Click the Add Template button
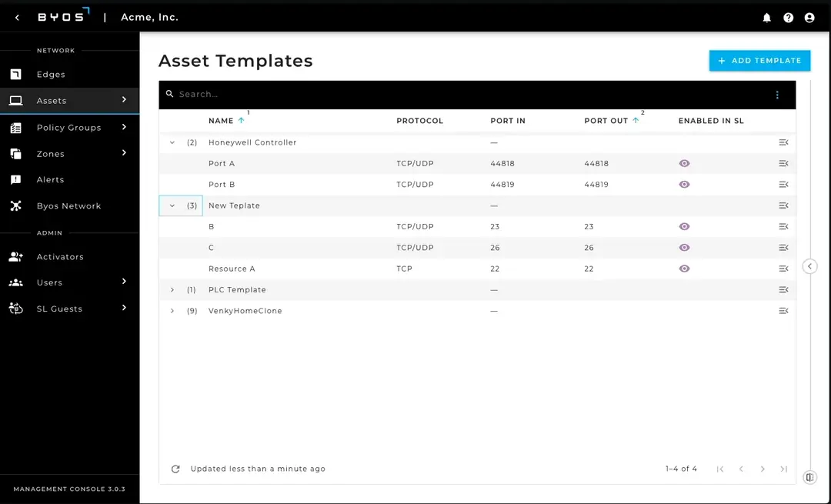The height and width of the screenshot is (504, 831). [x=759, y=61]
